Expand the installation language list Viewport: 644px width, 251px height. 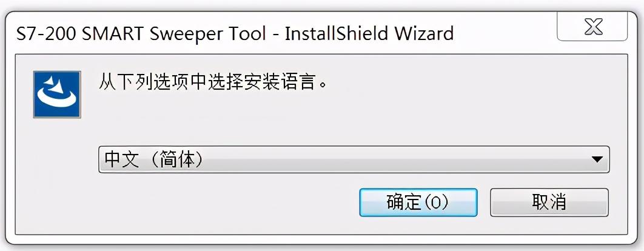point(597,159)
